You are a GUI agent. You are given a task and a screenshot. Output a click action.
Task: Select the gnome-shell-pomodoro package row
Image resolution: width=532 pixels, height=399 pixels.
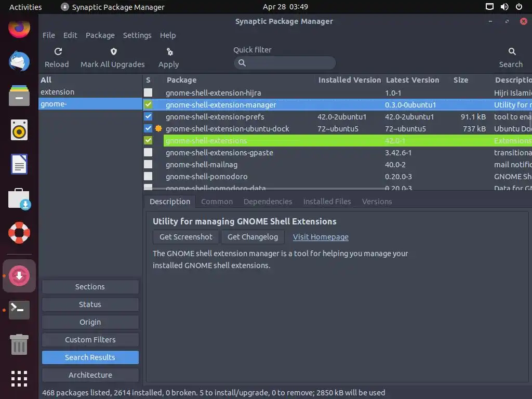(x=338, y=177)
